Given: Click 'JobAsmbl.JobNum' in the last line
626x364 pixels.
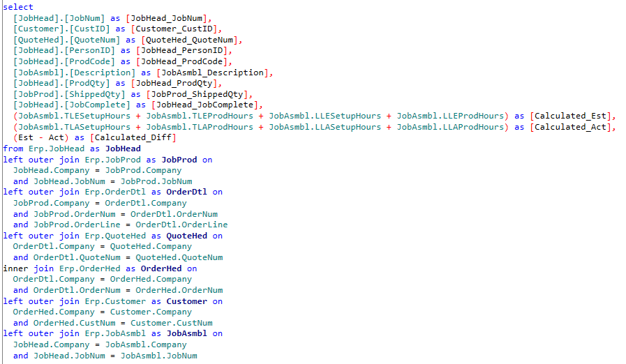Looking at the screenshot, I should [x=159, y=356].
